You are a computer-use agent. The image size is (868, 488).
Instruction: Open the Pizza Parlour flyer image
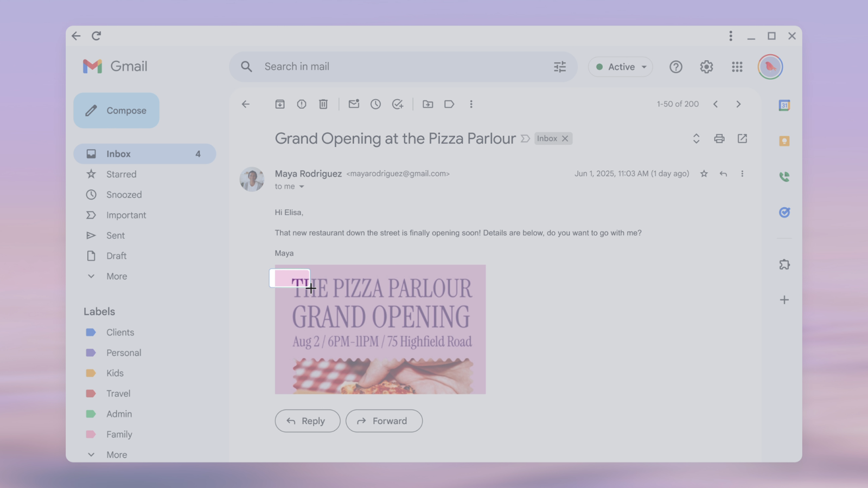click(x=380, y=329)
